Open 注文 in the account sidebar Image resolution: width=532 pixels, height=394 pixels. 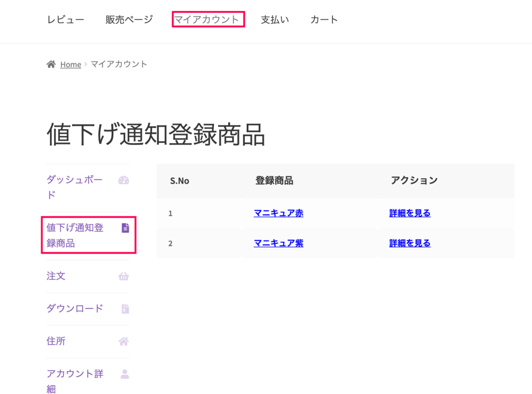(x=56, y=276)
